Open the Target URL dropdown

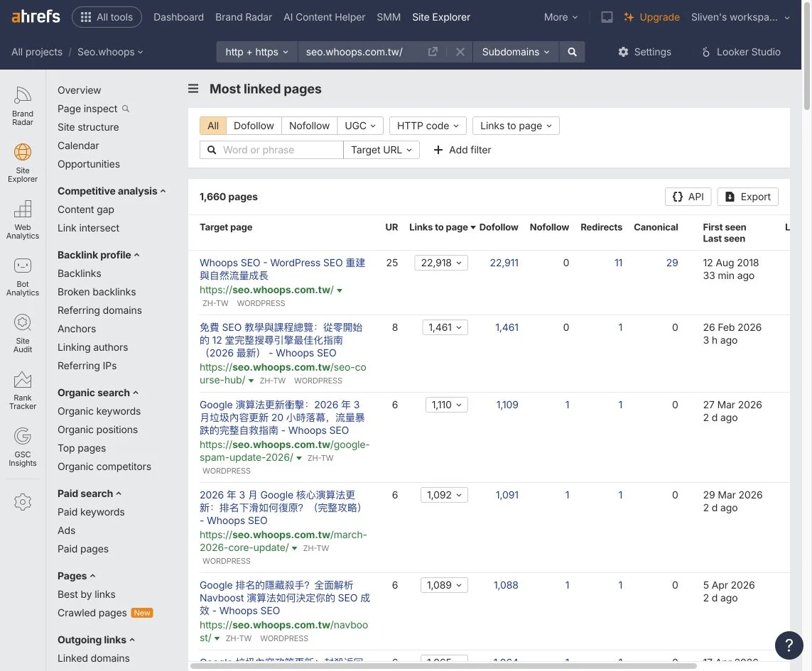(381, 150)
